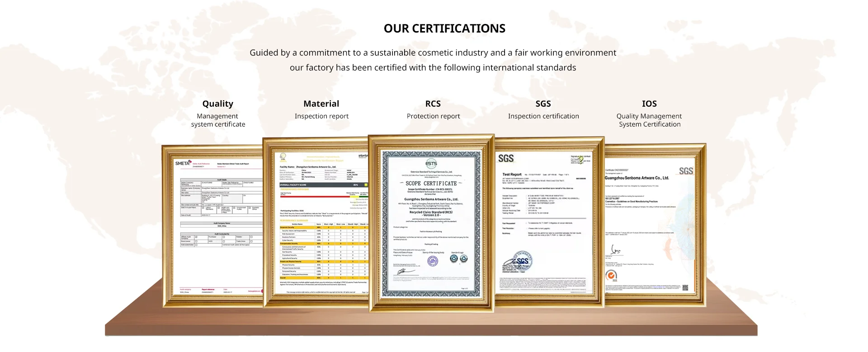Screen dimensions: 868x352
Task: Click the orange SGS checkmark badge
Action: [x=611, y=275]
